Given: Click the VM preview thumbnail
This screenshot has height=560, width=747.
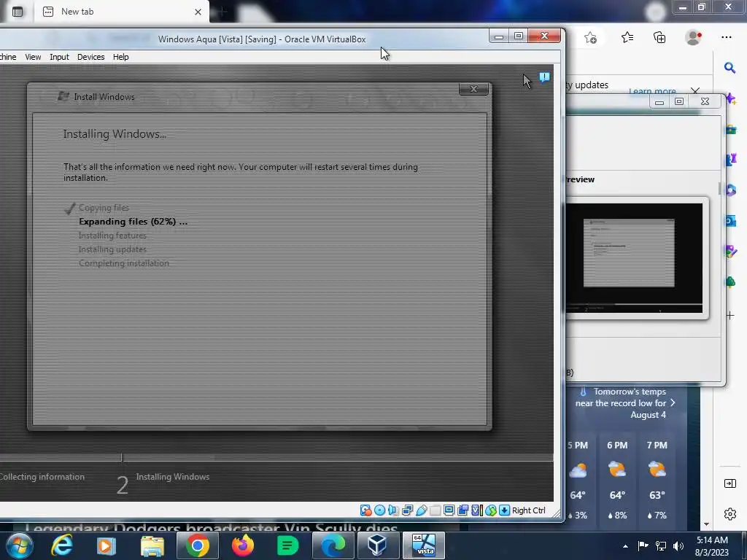Looking at the screenshot, I should coord(634,257).
